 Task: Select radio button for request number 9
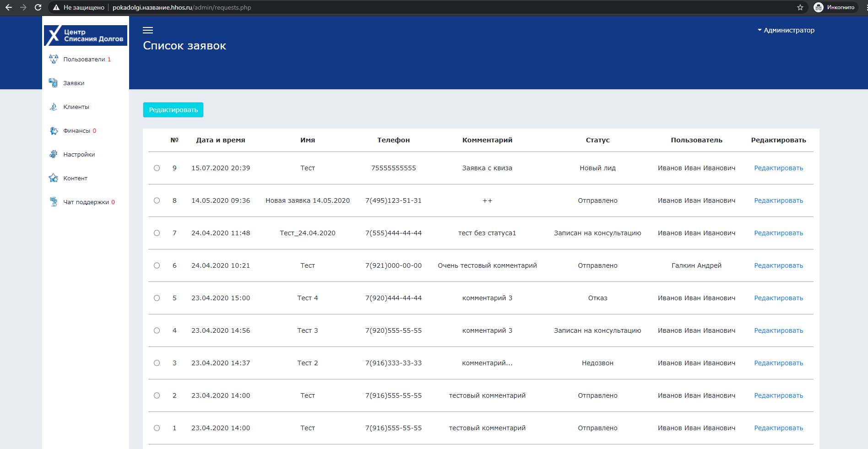point(157,168)
